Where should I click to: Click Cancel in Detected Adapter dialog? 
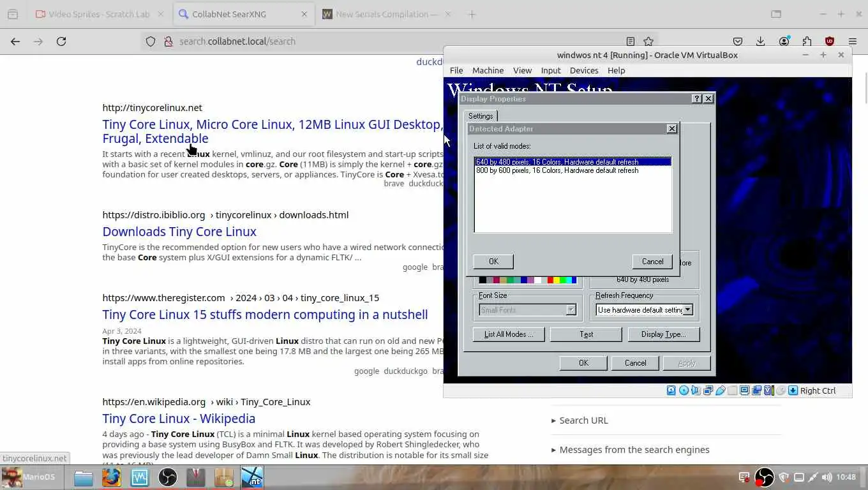tap(652, 262)
